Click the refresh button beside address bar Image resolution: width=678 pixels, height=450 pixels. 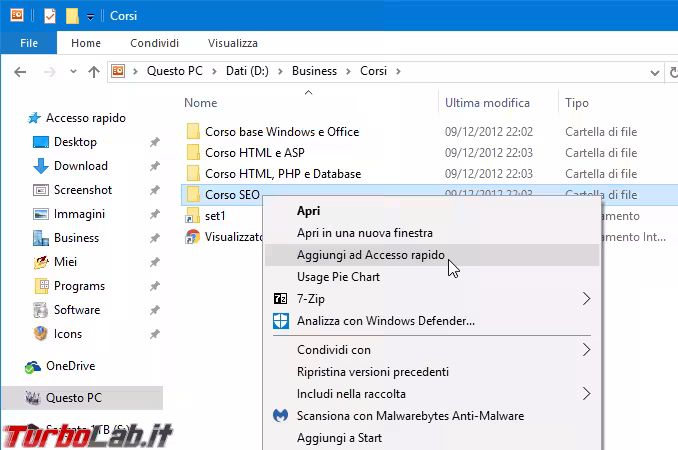click(673, 72)
